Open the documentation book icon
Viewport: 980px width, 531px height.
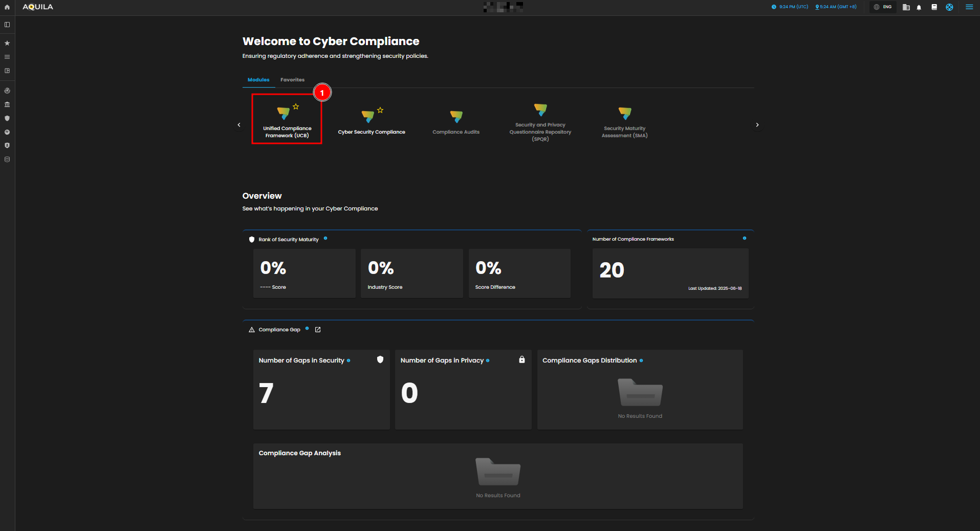pyautogui.click(x=934, y=7)
